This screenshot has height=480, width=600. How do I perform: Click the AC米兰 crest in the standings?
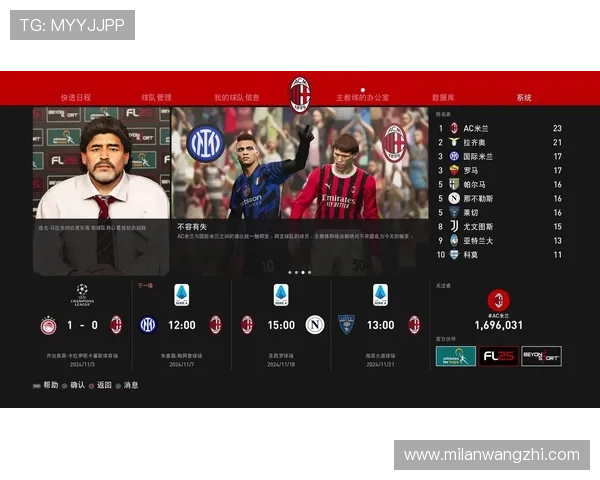454,128
